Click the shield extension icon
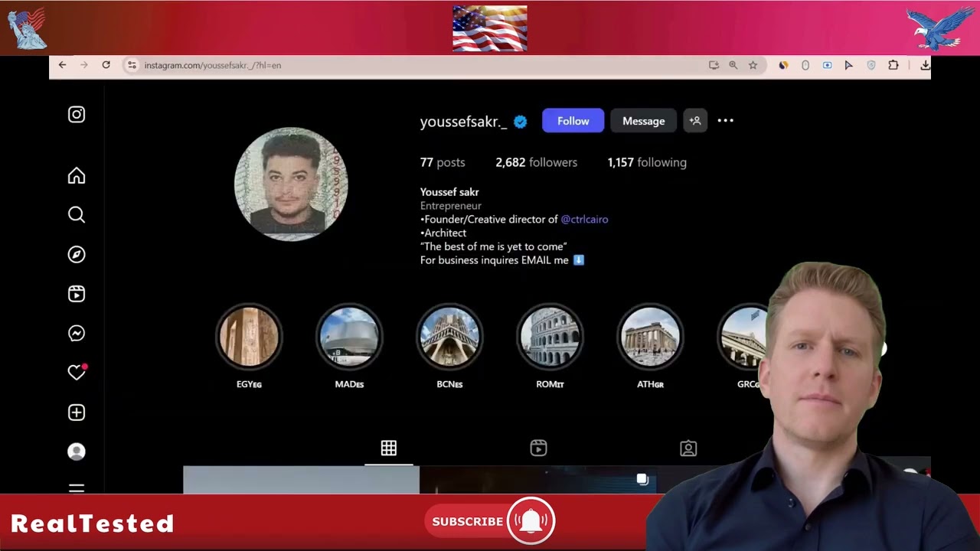The height and width of the screenshot is (551, 980). (871, 65)
